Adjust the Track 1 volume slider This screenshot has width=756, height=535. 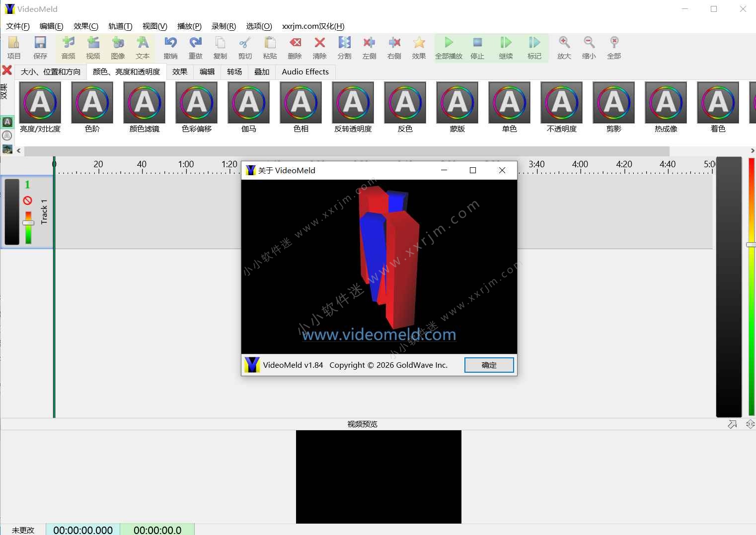tap(28, 223)
